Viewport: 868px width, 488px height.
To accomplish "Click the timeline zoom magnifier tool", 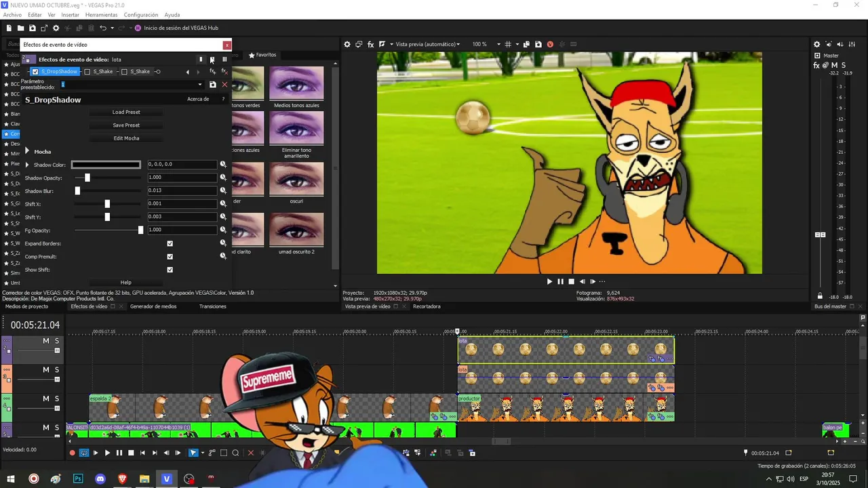I will point(235,453).
